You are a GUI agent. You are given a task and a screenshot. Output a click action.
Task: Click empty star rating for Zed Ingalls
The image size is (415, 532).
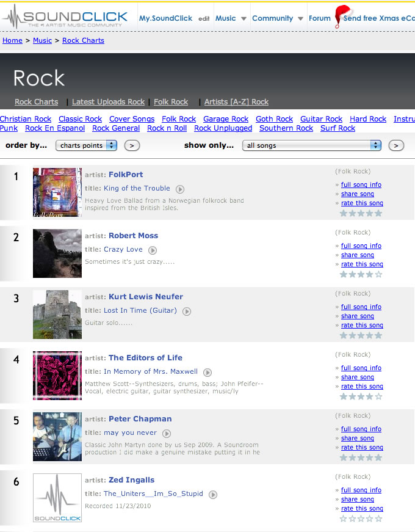coord(361,519)
